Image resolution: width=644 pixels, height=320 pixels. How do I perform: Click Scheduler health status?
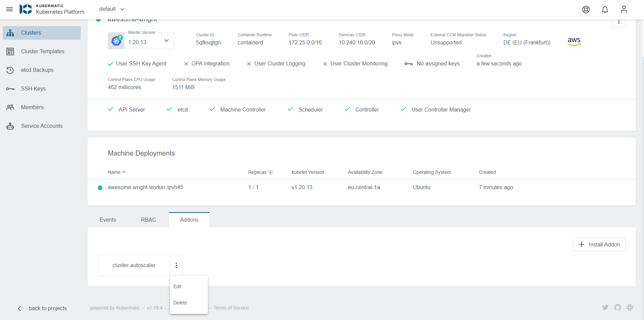[x=305, y=109]
